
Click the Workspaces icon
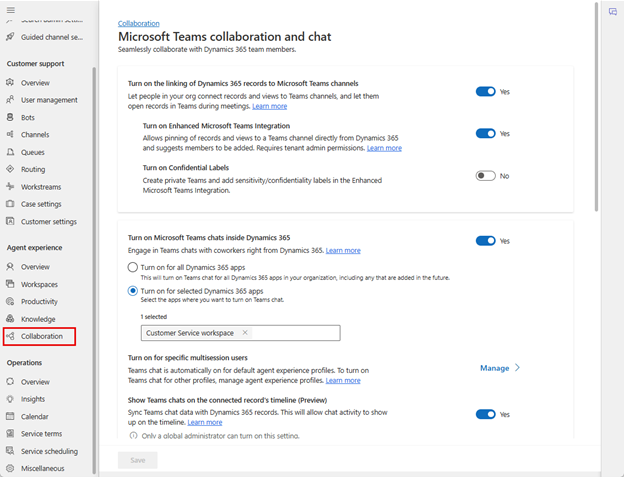pyautogui.click(x=10, y=284)
